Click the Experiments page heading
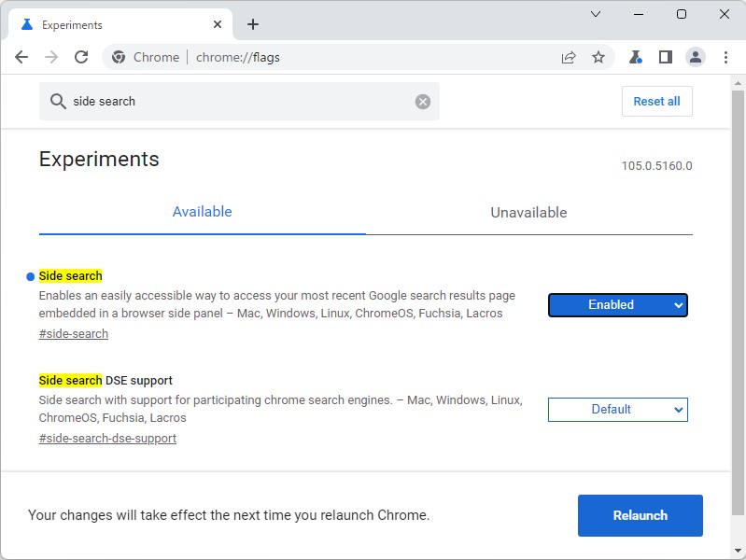The height and width of the screenshot is (560, 746). [x=99, y=159]
